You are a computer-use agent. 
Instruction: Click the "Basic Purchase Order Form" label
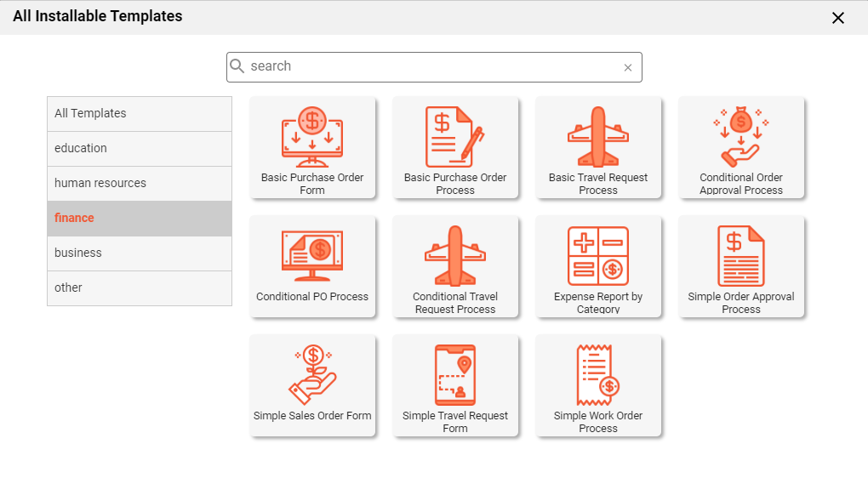tap(312, 184)
